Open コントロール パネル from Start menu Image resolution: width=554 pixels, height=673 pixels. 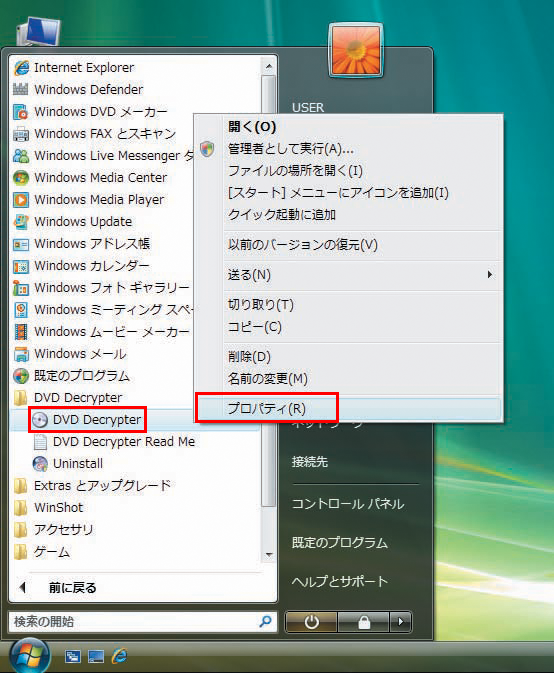pos(348,504)
